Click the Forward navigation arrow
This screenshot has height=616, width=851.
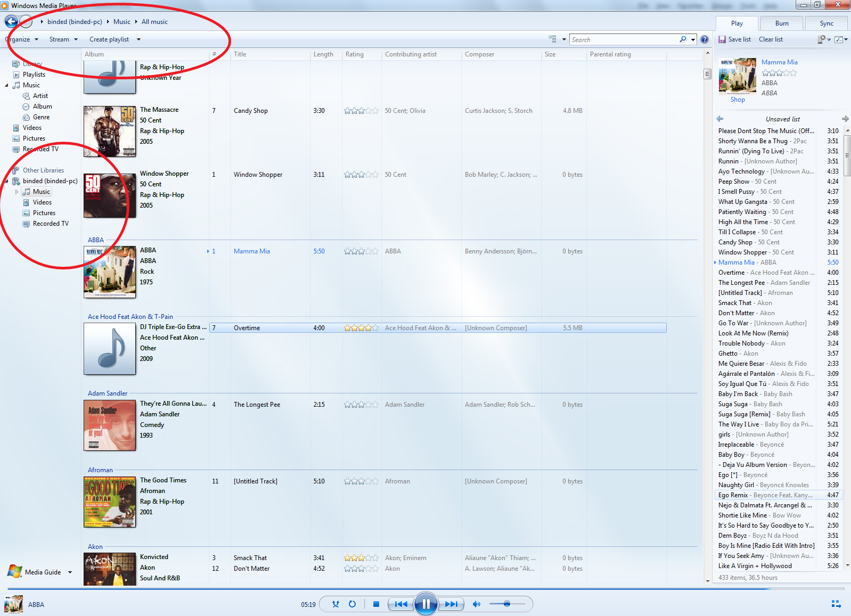(x=26, y=22)
